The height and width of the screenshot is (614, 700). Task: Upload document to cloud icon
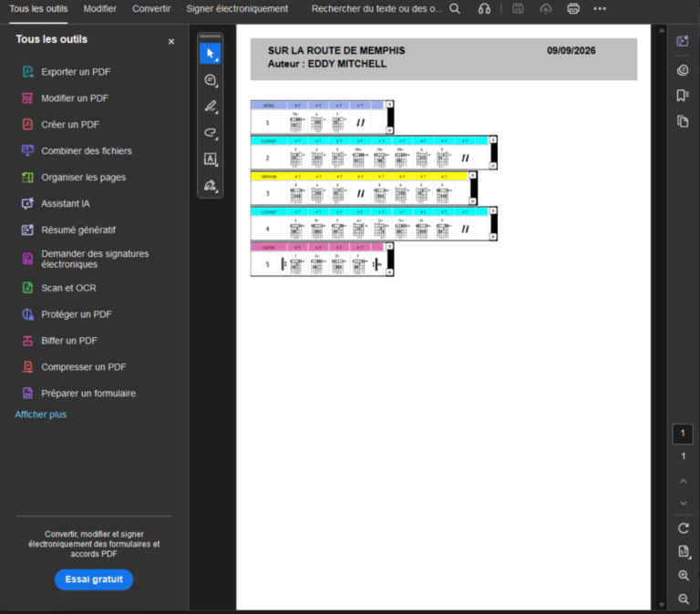(546, 8)
